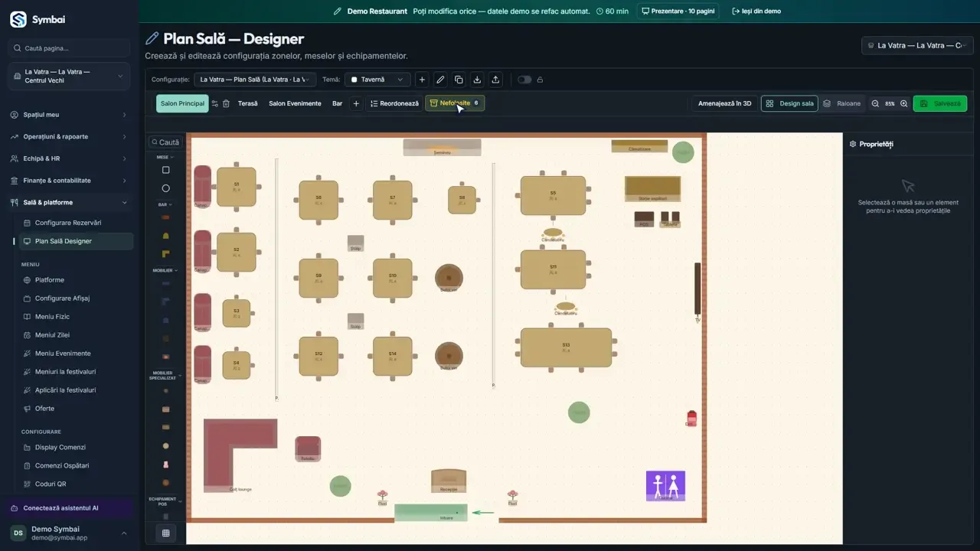Select the round table shape tool
980x551 pixels.
(x=165, y=188)
